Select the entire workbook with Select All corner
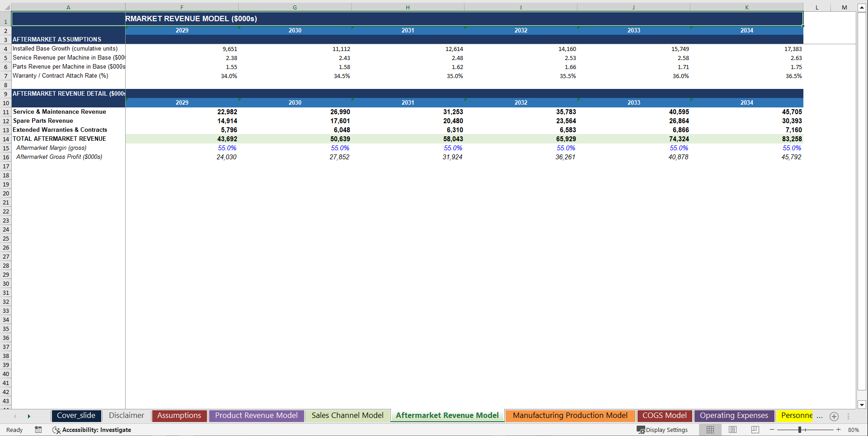 (6, 7)
